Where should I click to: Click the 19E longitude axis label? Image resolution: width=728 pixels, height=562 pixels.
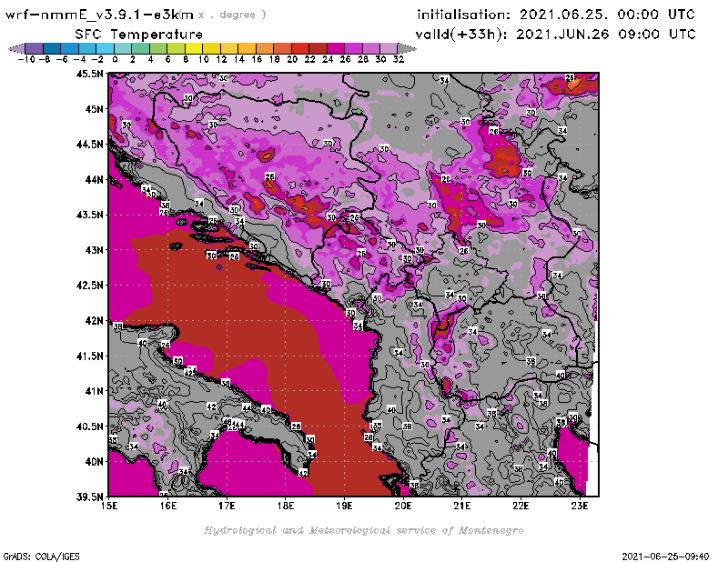(x=345, y=506)
